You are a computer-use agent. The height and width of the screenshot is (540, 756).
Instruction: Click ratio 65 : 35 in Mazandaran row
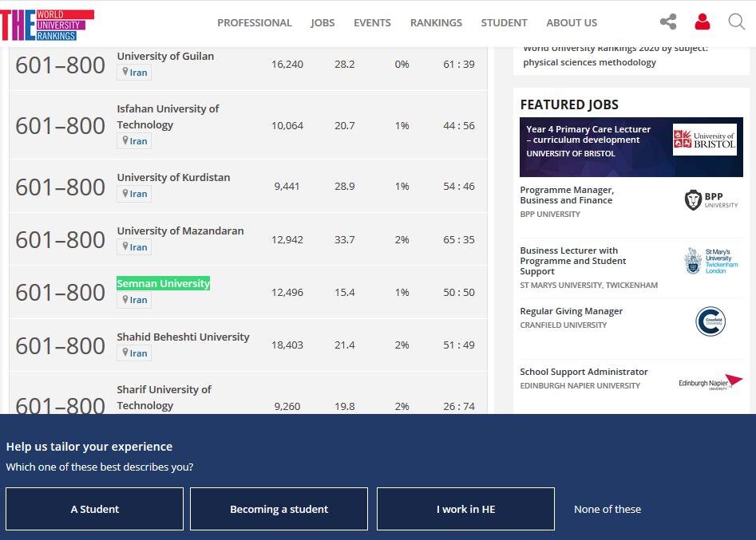[x=459, y=240]
